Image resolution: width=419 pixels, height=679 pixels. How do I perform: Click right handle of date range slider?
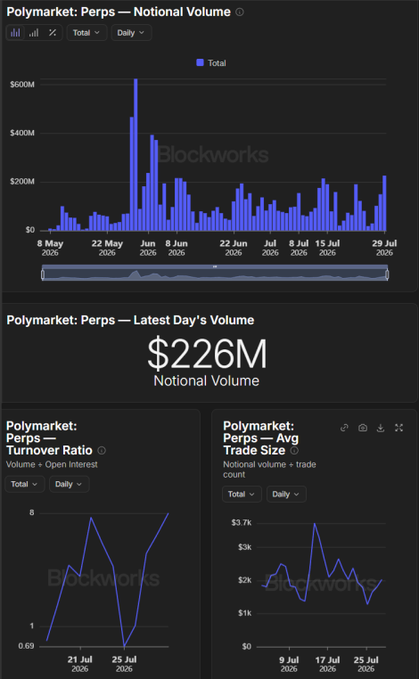(x=387, y=274)
